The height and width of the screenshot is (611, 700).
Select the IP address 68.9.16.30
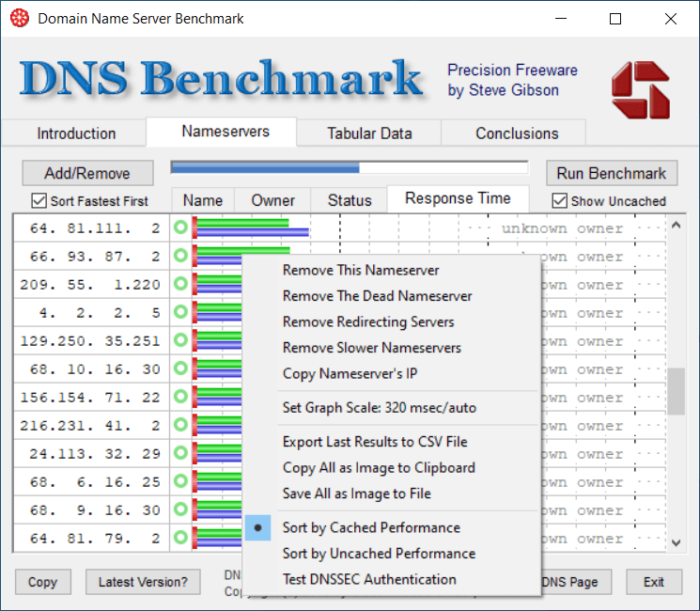(x=94, y=510)
